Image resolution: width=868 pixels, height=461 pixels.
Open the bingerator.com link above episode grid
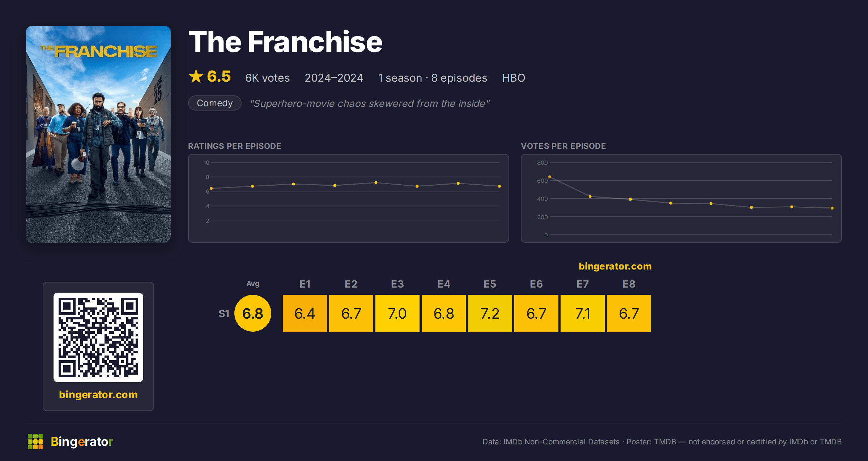click(615, 266)
